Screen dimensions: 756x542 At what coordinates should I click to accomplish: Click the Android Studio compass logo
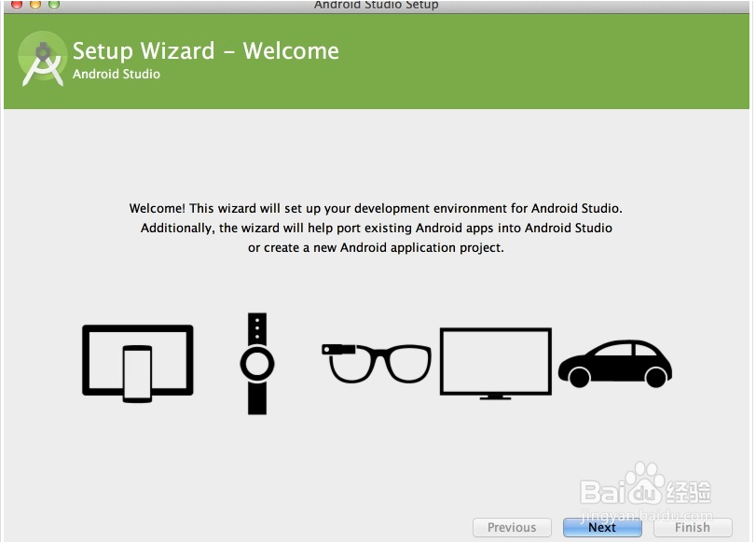click(x=43, y=60)
